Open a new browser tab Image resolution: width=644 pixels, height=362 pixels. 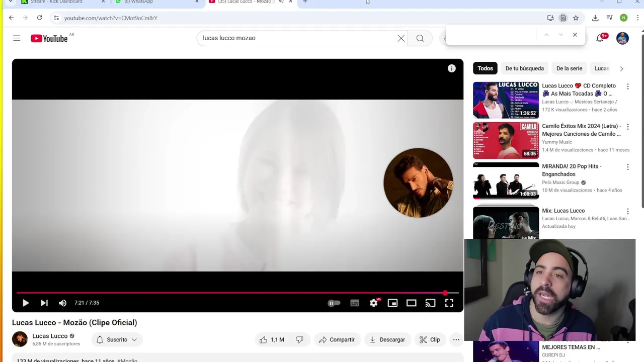click(x=305, y=2)
